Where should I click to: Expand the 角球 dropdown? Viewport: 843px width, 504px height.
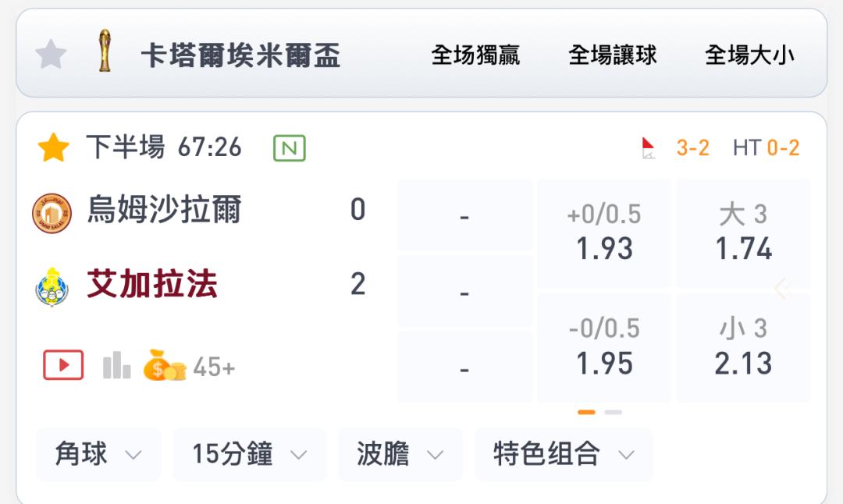click(98, 454)
